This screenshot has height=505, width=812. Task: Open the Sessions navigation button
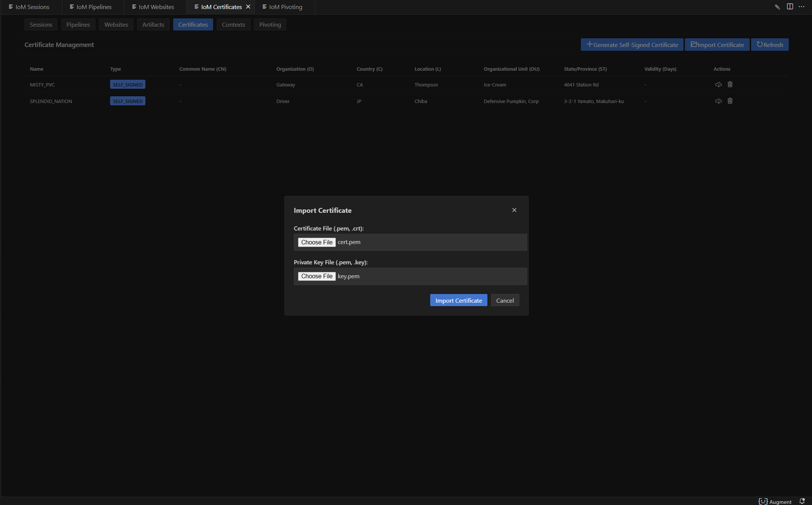[41, 24]
